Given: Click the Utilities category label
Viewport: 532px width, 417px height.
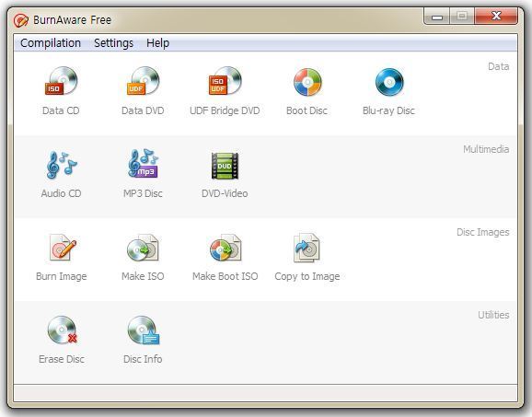Looking at the screenshot, I should point(493,315).
